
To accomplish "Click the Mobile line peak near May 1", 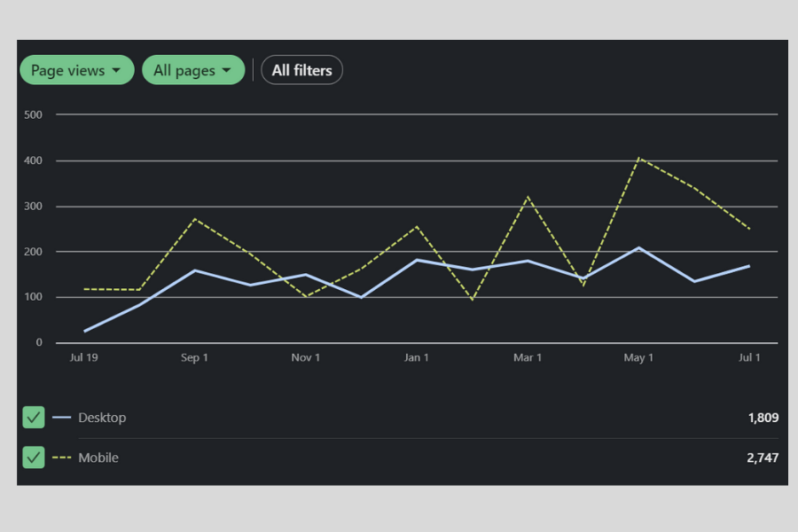I will tap(638, 159).
